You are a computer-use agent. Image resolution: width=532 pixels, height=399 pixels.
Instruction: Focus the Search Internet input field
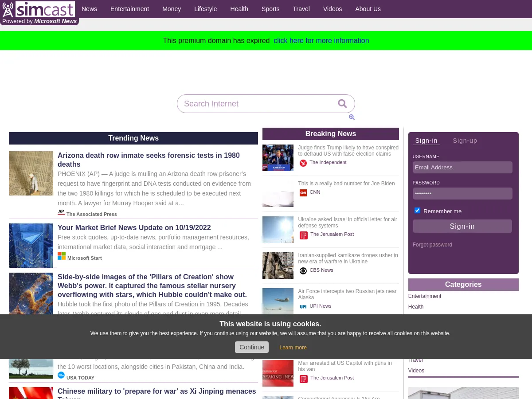pyautogui.click(x=257, y=104)
